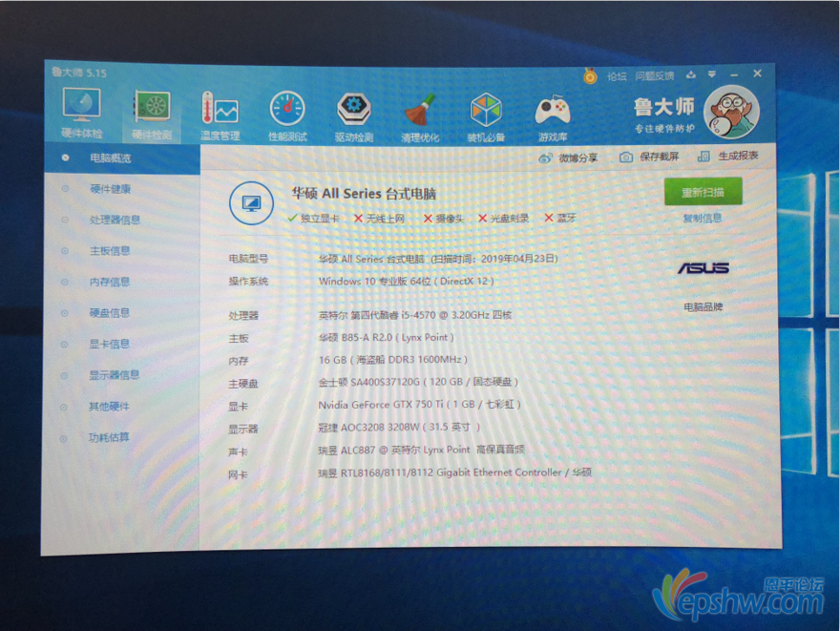The width and height of the screenshot is (840, 631).
Task: Open the 问题反馈 feedback link
Action: click(655, 75)
